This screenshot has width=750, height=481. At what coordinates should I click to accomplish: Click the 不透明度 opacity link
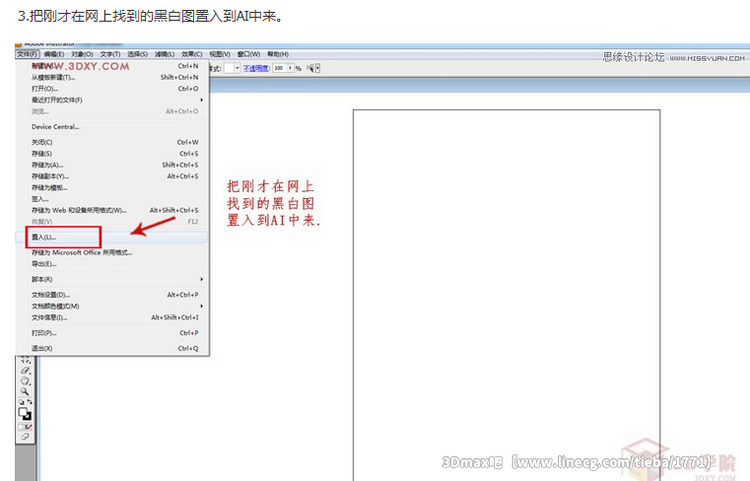(x=256, y=68)
